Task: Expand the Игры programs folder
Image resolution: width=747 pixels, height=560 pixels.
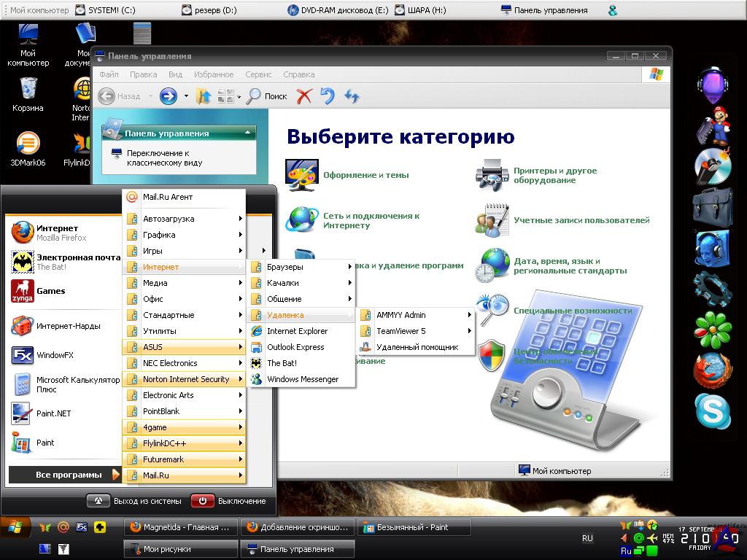Action: (184, 251)
